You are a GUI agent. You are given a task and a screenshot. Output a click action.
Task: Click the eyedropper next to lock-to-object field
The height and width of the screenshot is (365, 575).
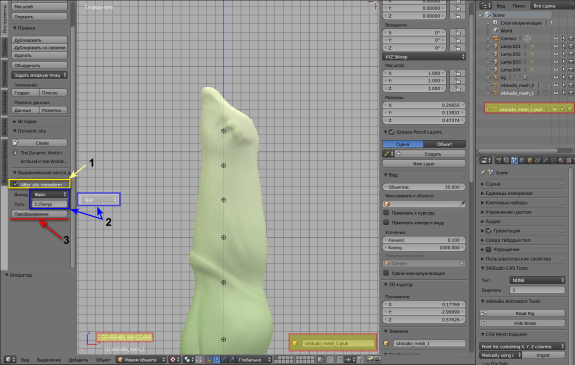[x=462, y=204]
